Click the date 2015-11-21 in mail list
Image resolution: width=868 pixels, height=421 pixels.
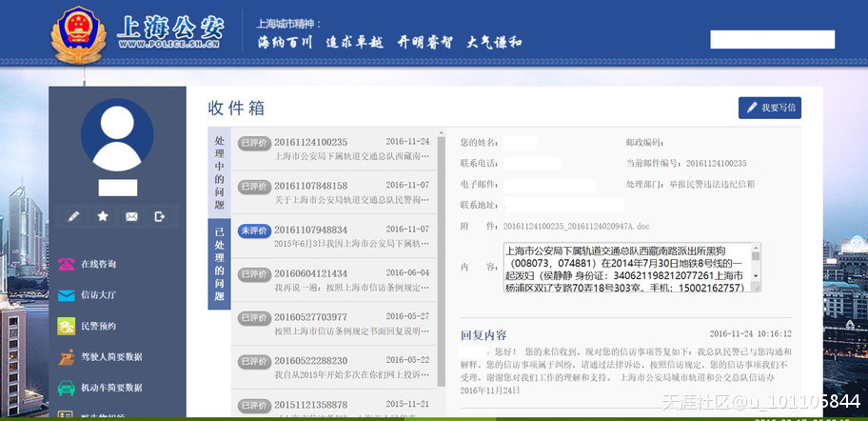click(407, 405)
